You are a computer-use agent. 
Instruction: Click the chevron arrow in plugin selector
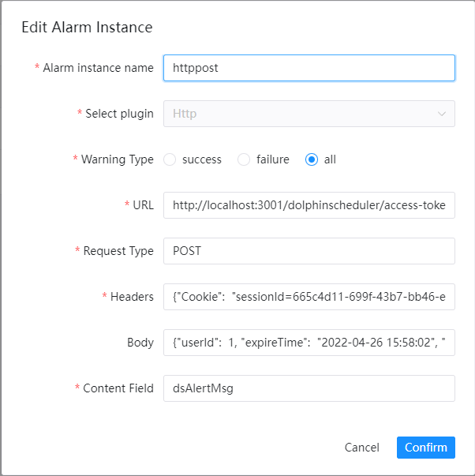(x=441, y=114)
